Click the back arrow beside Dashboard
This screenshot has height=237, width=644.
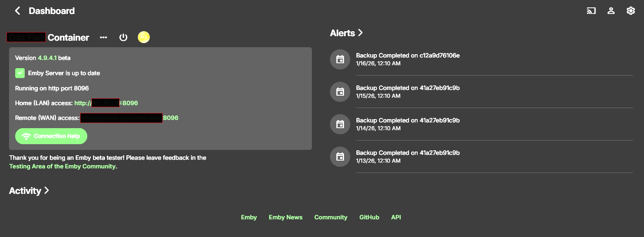17,11
